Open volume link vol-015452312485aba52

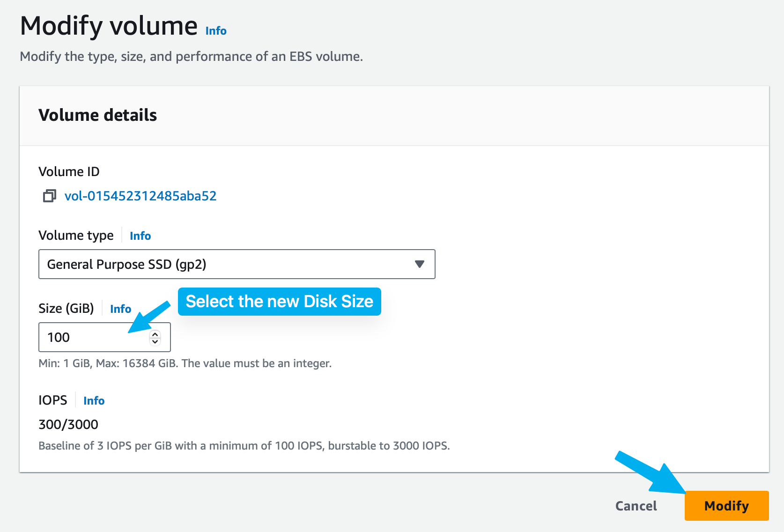(x=141, y=196)
